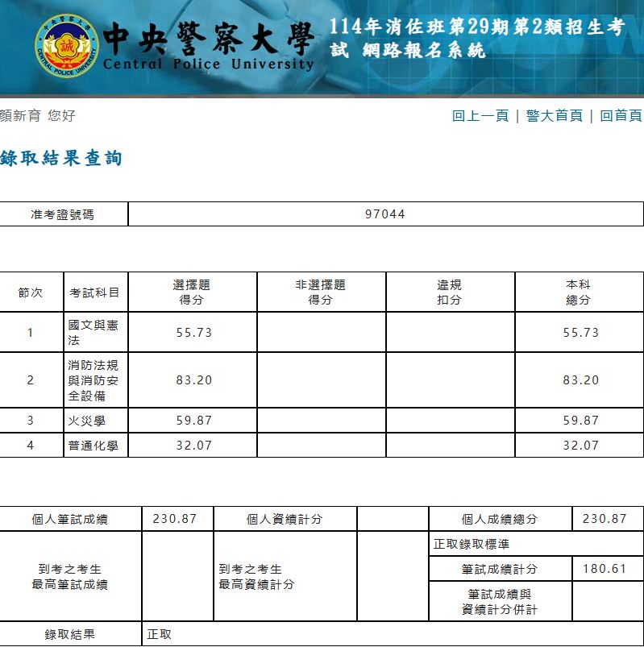The image size is (644, 647).
Task: Click the 114年消佐班第29期 exam system title
Action: (477, 38)
